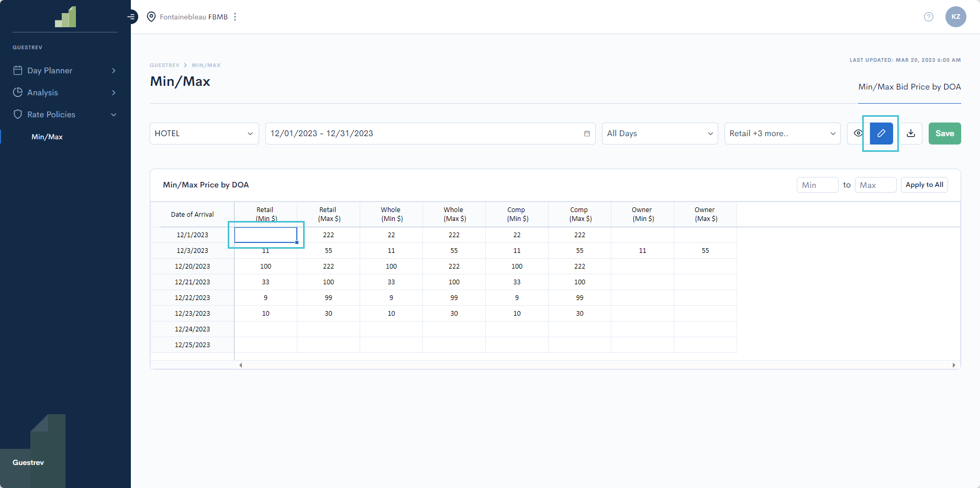Click the Save button
Viewport: 980px width, 488px height.
(x=944, y=134)
